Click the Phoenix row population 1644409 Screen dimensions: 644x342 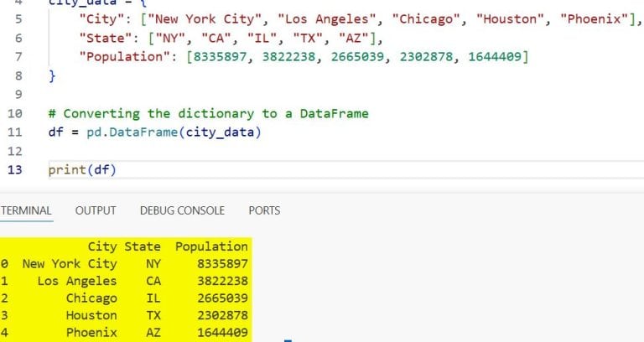(x=222, y=333)
